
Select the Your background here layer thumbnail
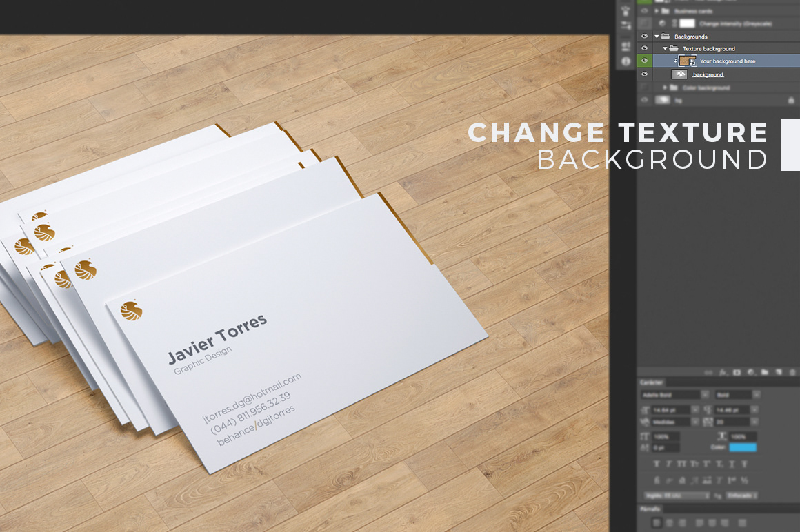pyautogui.click(x=688, y=61)
